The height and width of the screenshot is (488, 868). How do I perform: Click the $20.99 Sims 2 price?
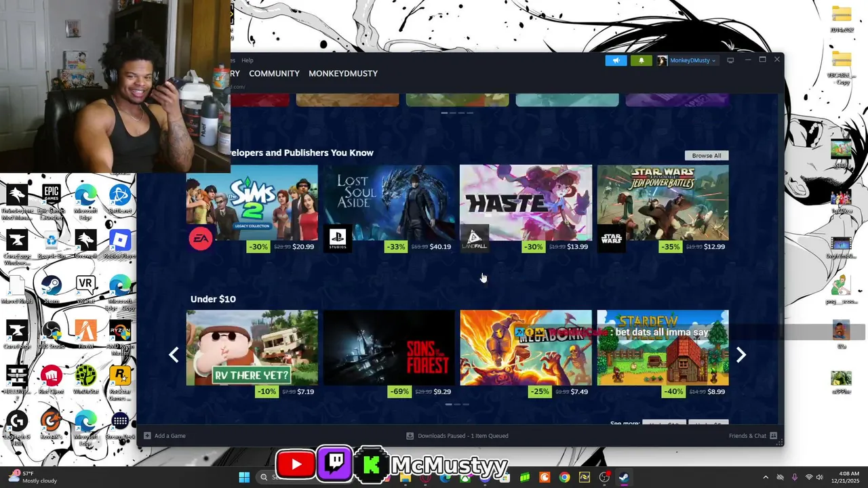coord(303,247)
